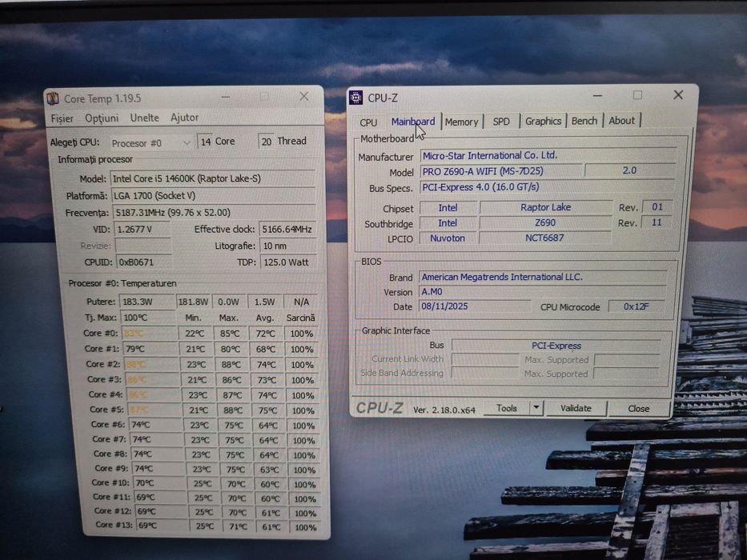Click the Putere value 183.3W
This screenshot has width=747, height=560.
147,302
